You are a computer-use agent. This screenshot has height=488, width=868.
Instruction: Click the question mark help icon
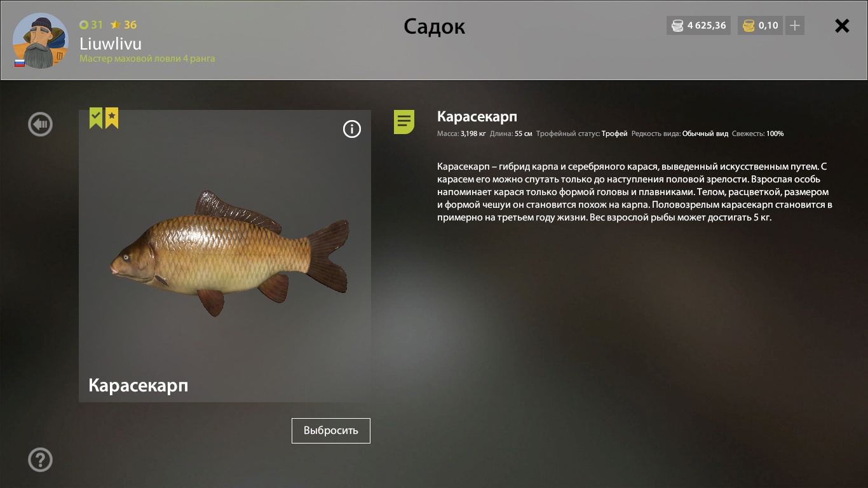tap(40, 459)
